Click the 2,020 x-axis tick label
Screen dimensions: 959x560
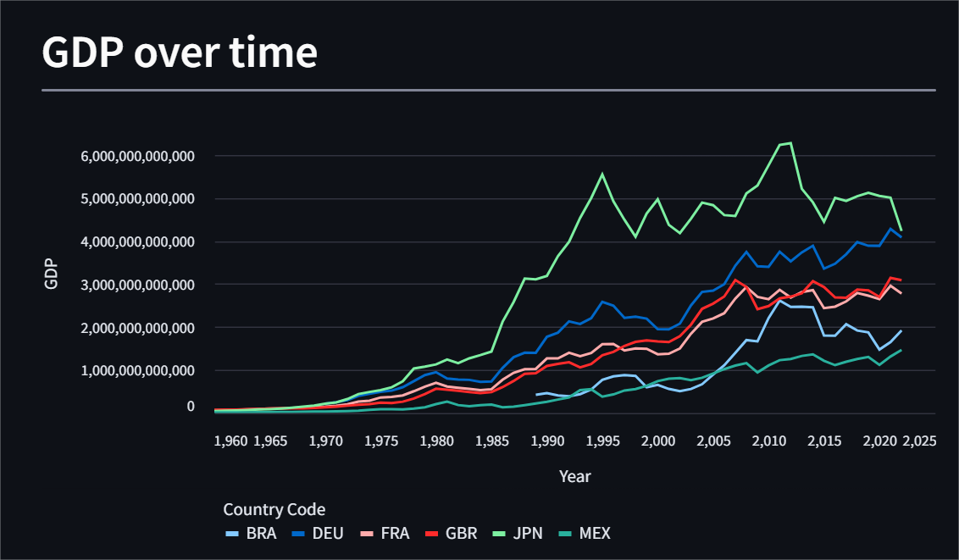tap(879, 441)
